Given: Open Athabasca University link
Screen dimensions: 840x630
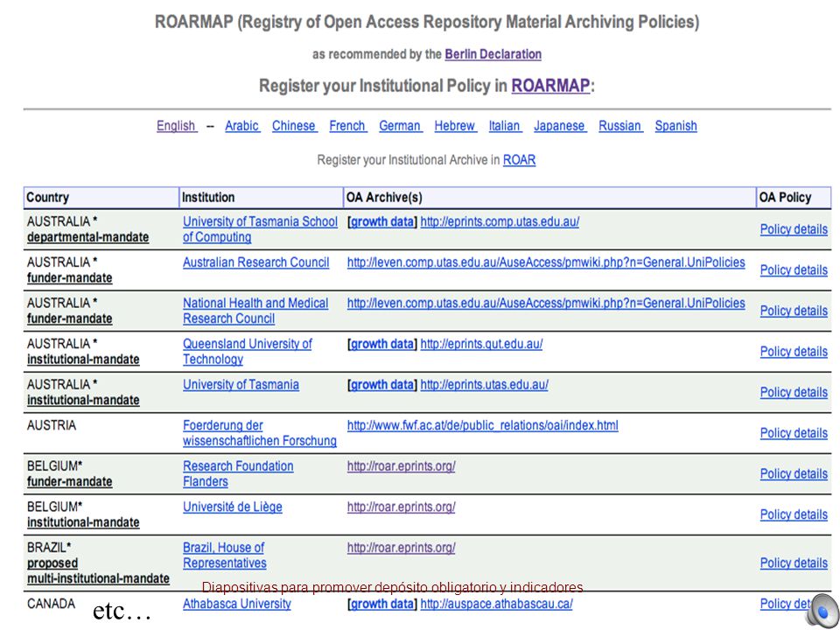Looking at the screenshot, I should [237, 604].
